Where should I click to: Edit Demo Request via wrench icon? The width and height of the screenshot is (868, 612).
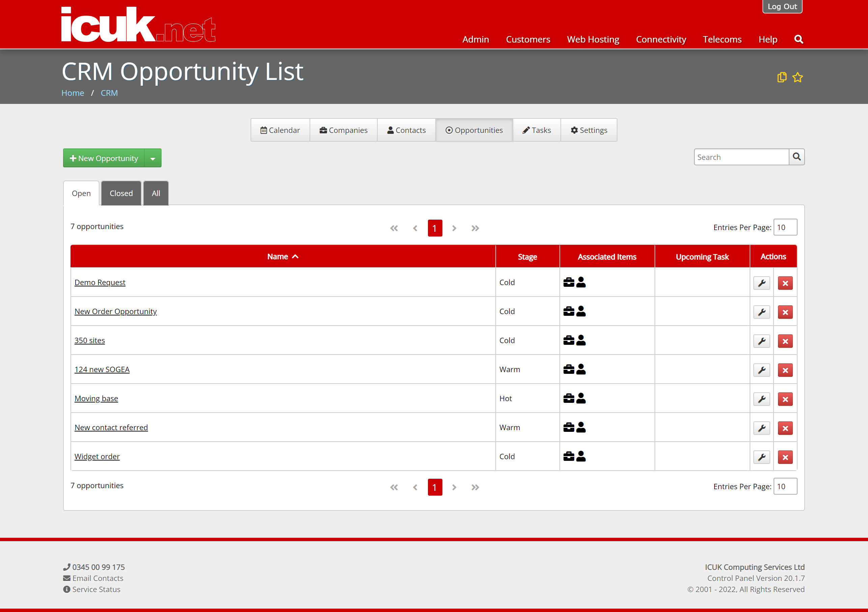click(762, 283)
